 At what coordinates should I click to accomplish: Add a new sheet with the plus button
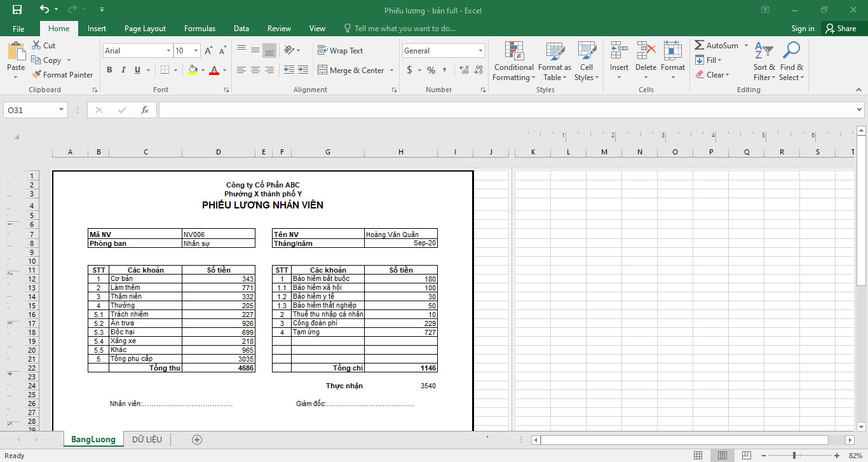coord(197,440)
